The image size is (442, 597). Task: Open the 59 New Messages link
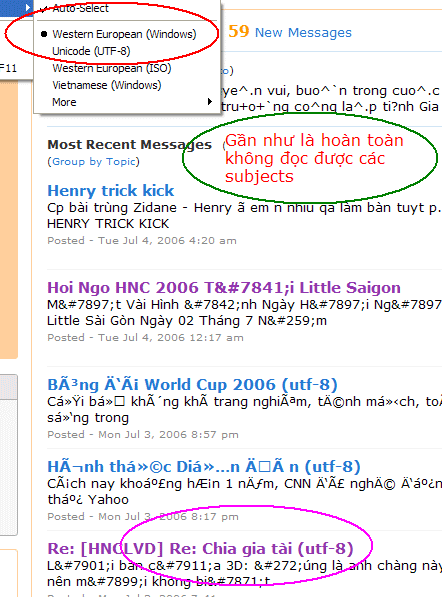pos(290,32)
